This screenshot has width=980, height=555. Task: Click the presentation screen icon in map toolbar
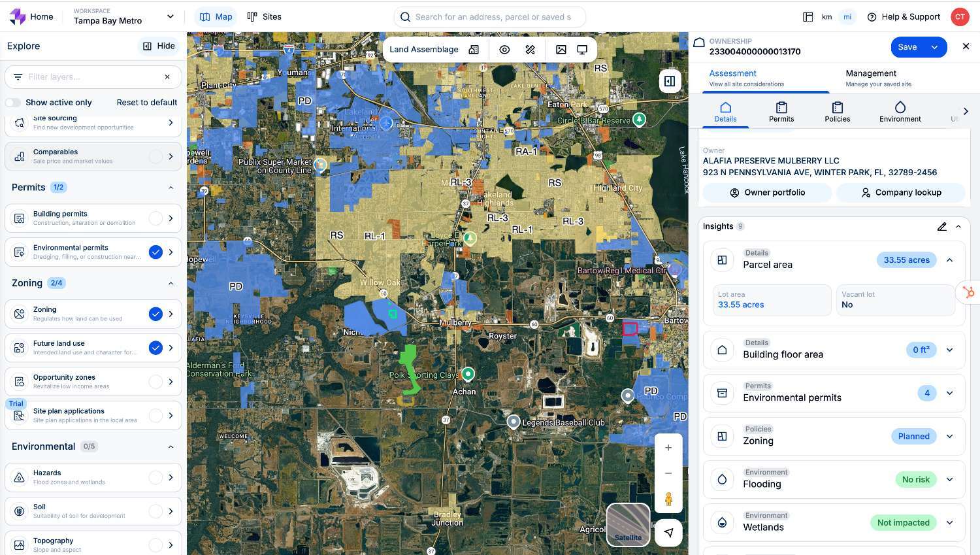pyautogui.click(x=582, y=50)
